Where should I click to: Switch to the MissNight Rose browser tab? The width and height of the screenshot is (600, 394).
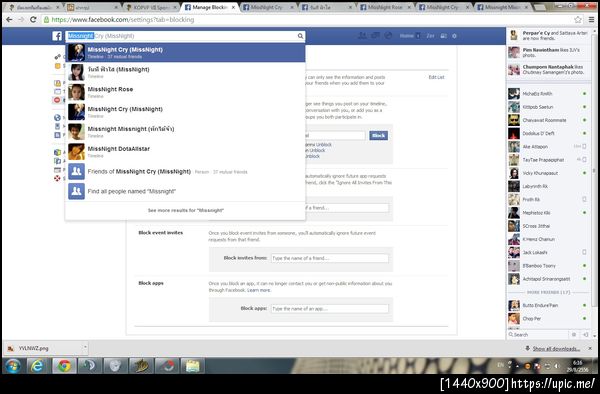pyautogui.click(x=385, y=7)
